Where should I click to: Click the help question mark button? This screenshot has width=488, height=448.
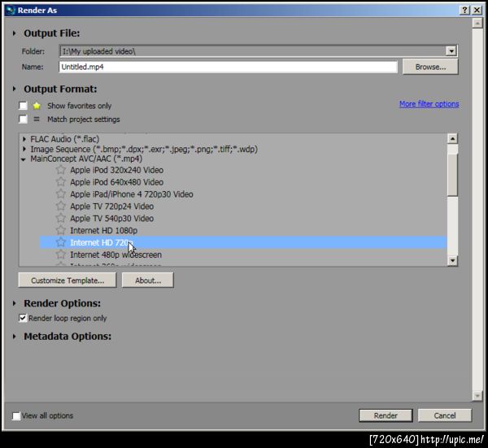pos(464,10)
